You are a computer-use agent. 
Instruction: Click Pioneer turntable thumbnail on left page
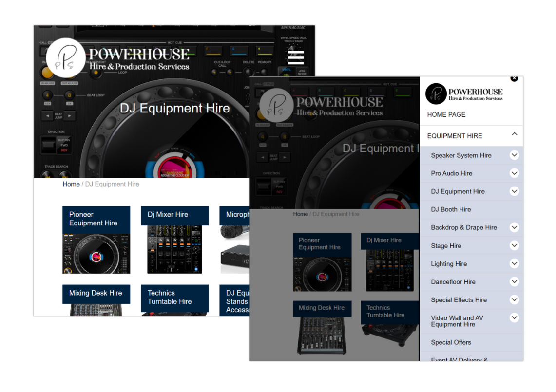[x=96, y=253]
